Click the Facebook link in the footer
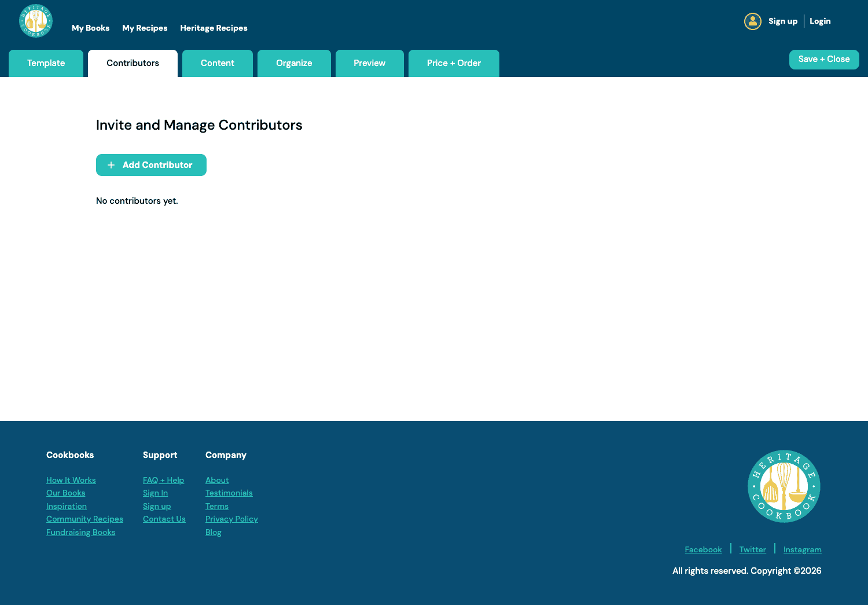 pos(703,549)
